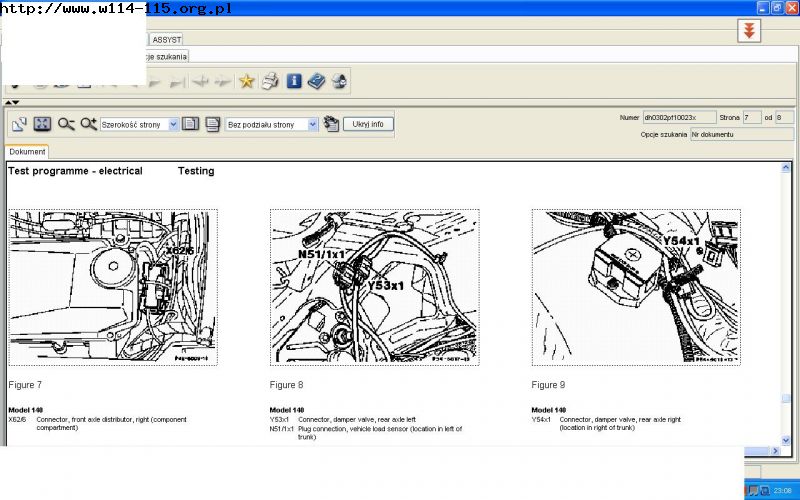Click the vertical scrollbar up arrow
The height and width of the screenshot is (500, 800).
(x=786, y=168)
